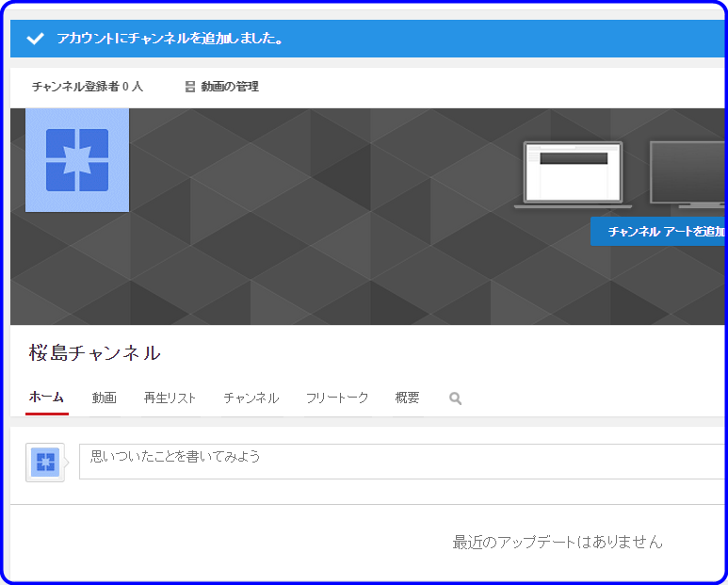Open the 概要 tab

click(407, 398)
